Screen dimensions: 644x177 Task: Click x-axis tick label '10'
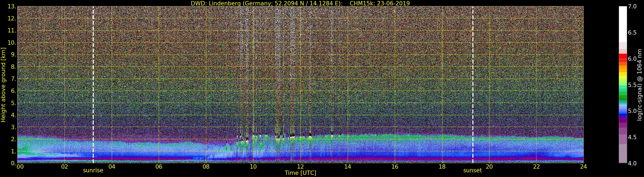click(x=253, y=166)
